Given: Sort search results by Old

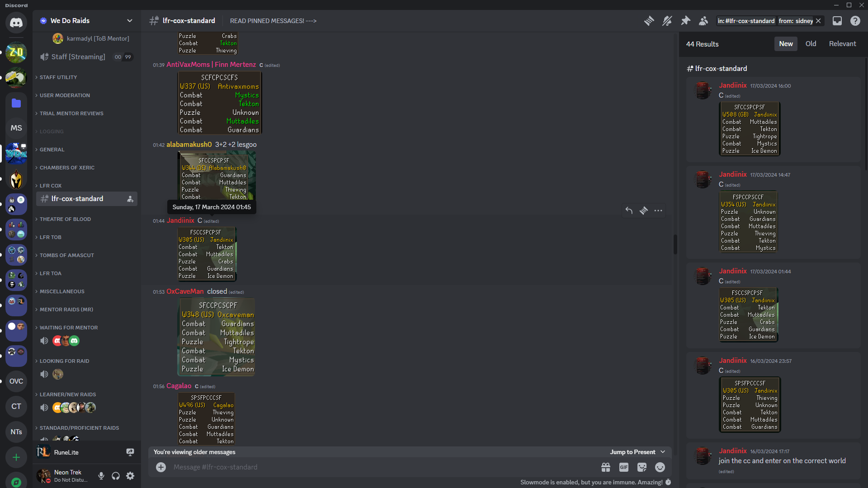Looking at the screenshot, I should (x=811, y=44).
